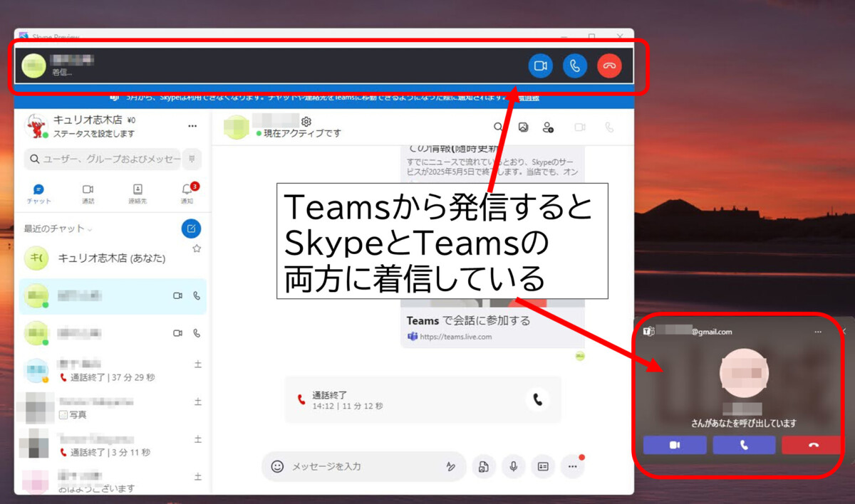This screenshot has height=504, width=855.
Task: Open chat showing 通話終了 | 3 分 11 秒
Action: (x=112, y=445)
